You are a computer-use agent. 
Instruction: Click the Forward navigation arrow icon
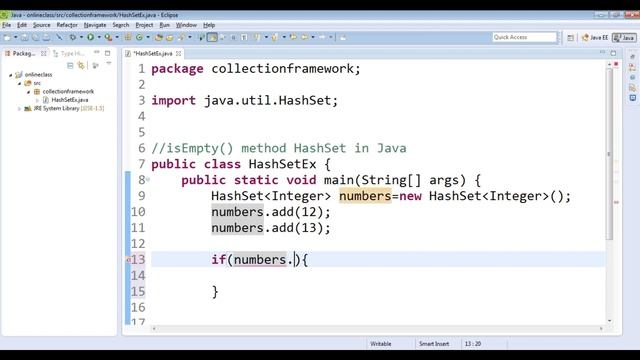point(322,37)
